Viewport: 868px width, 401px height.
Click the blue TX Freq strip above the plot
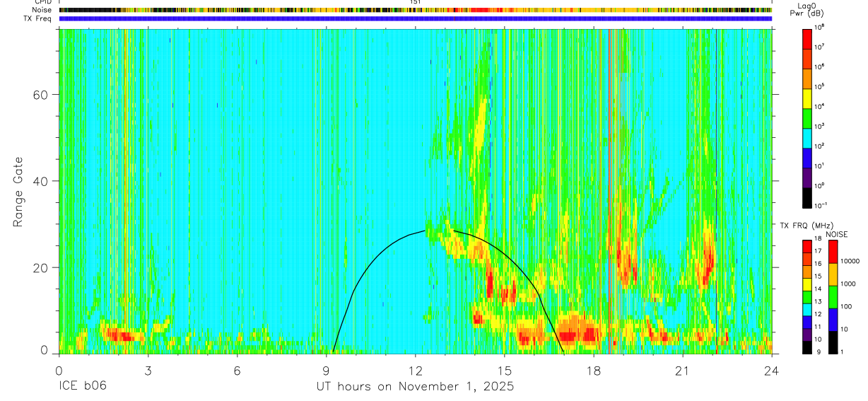[x=416, y=19]
